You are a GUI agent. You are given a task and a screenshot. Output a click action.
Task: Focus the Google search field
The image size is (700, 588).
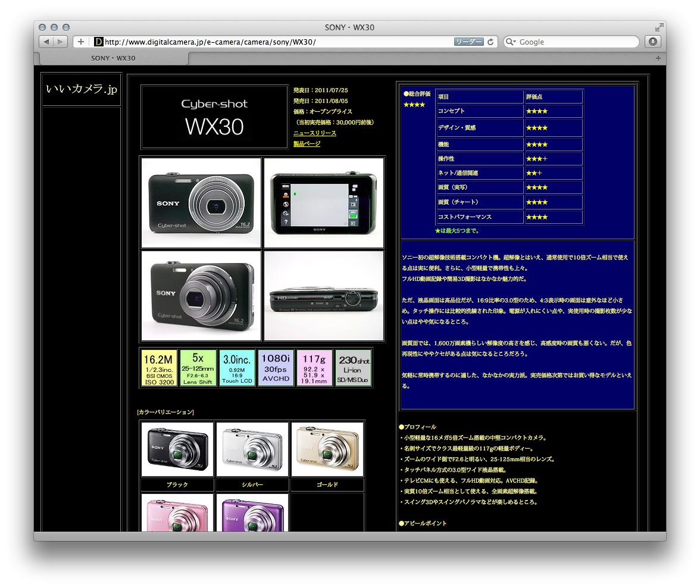[x=571, y=42]
